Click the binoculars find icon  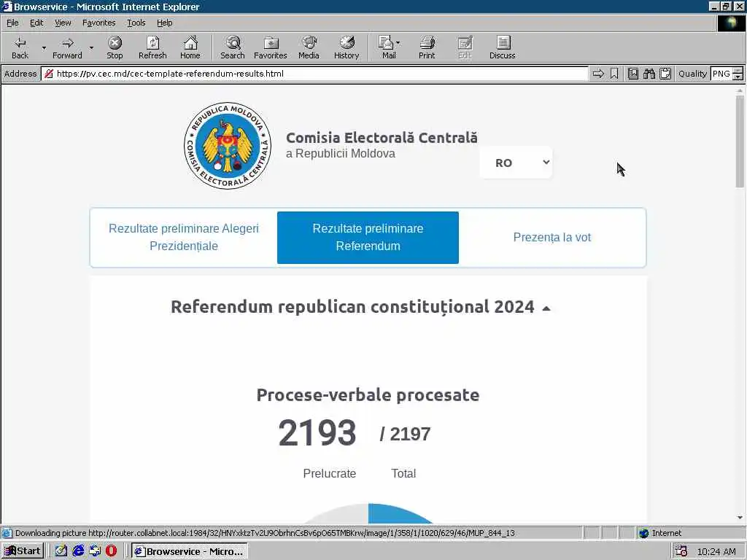pyautogui.click(x=649, y=74)
